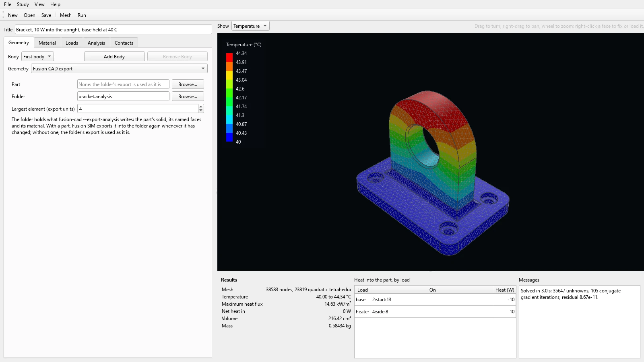
Task: Click Browse next to Part
Action: [x=188, y=84]
